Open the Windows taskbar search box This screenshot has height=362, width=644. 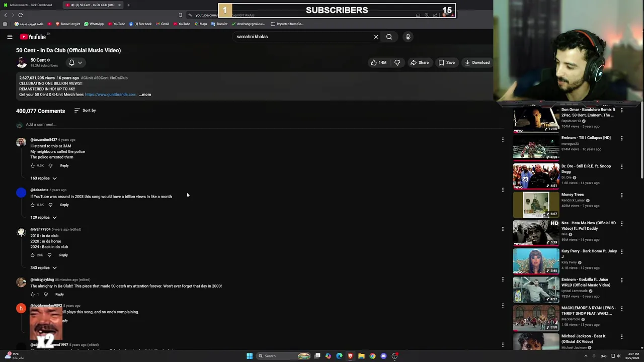tap(284, 356)
